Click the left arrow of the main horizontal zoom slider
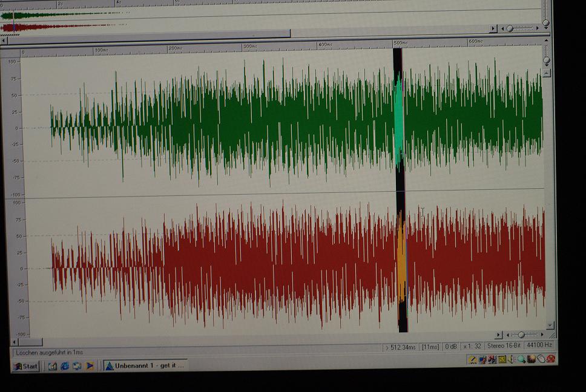Viewport: 586px width, 392px height. click(x=507, y=335)
